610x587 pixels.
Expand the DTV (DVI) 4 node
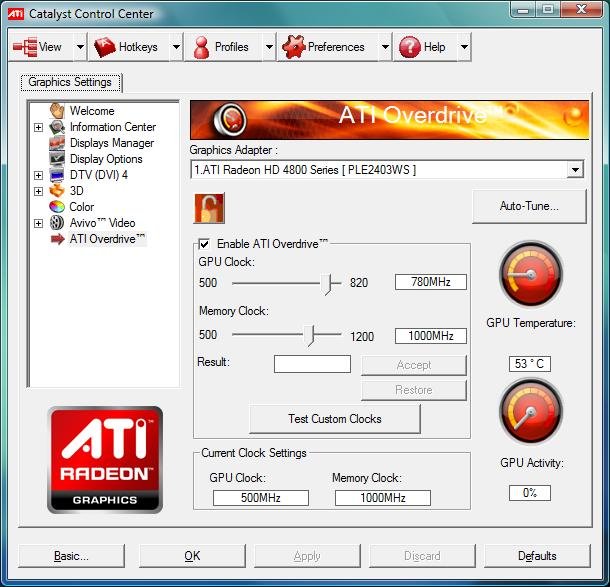[x=39, y=175]
